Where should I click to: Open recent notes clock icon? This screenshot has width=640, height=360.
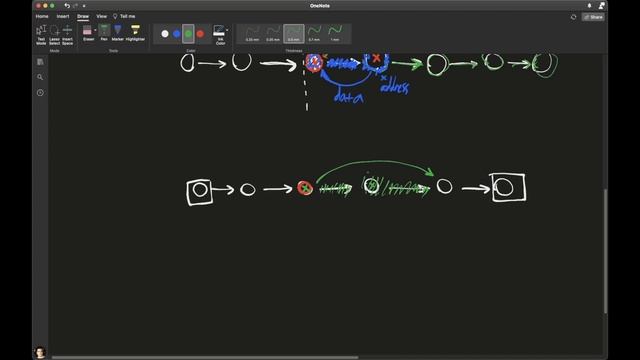coord(40,93)
